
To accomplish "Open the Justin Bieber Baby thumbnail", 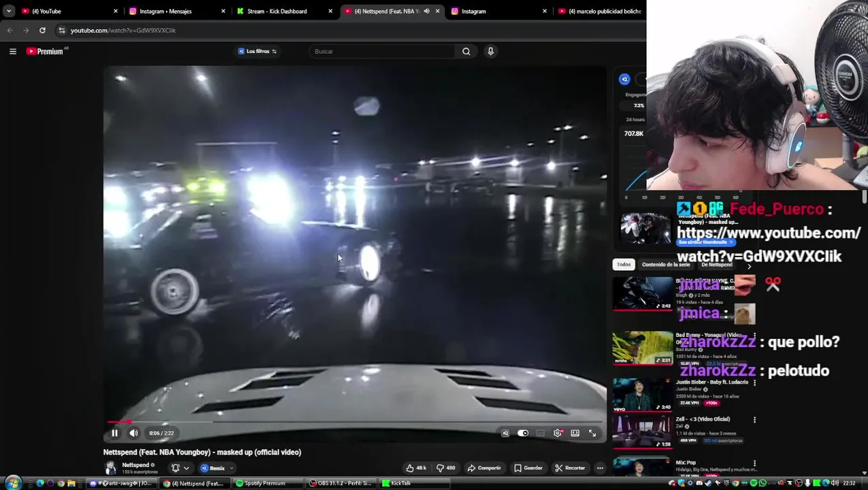I will coord(642,395).
